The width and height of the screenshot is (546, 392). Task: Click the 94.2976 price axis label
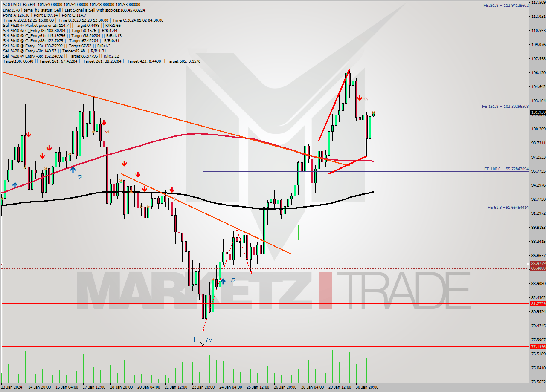[x=538, y=185]
